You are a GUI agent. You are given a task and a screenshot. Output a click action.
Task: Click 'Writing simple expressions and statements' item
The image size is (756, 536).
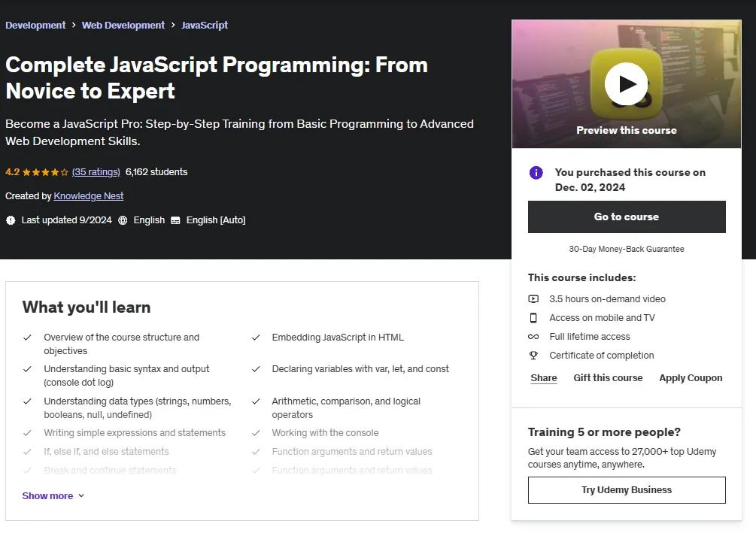[135, 433]
